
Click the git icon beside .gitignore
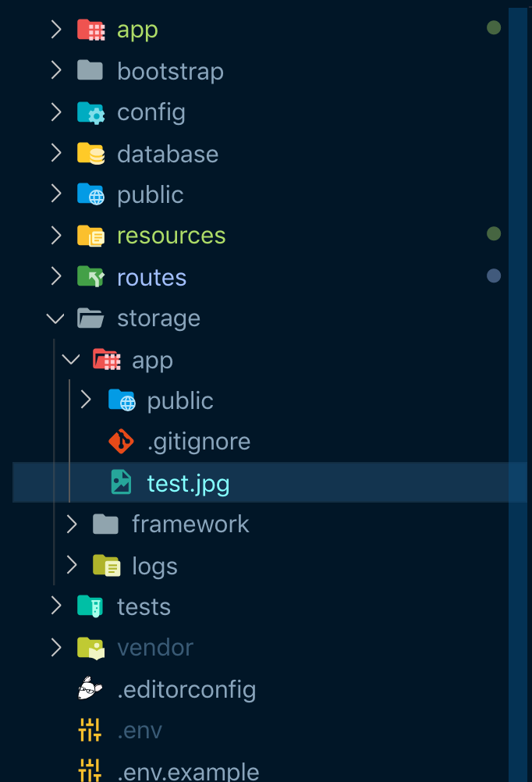[121, 442]
